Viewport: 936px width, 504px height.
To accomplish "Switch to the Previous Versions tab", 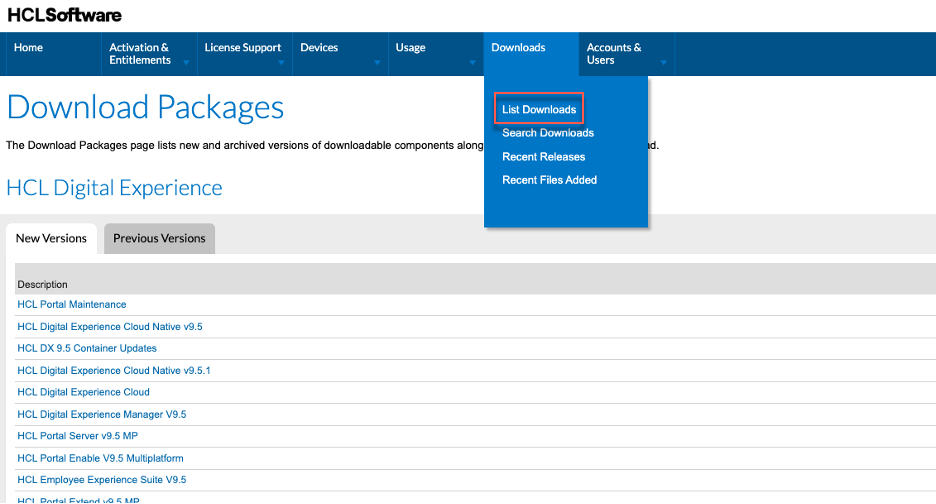I will 159,238.
